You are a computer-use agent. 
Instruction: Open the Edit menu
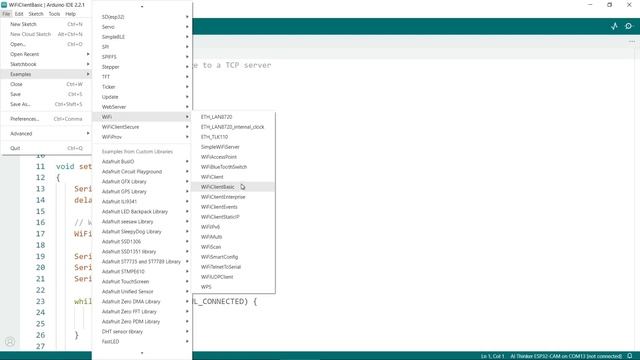point(19,14)
